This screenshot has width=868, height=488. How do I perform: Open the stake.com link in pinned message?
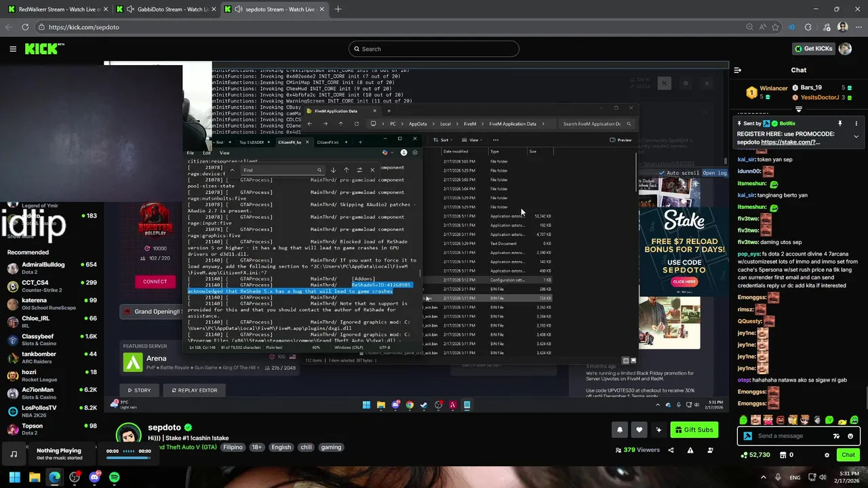pos(791,142)
